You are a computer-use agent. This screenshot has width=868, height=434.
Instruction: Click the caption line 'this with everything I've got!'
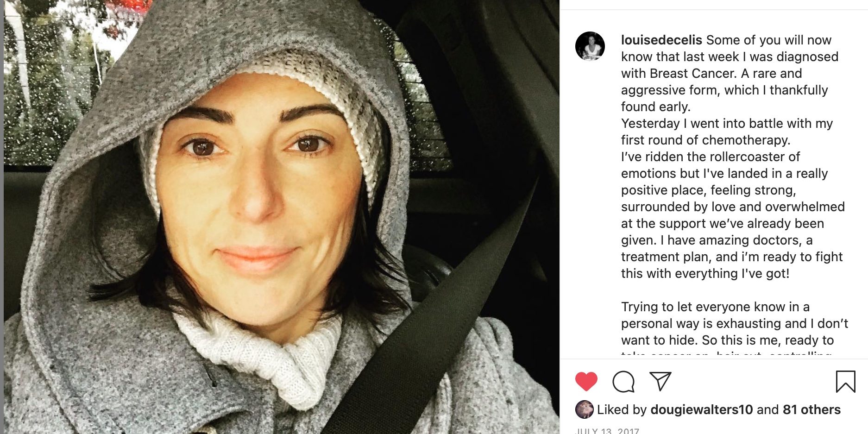click(x=705, y=274)
